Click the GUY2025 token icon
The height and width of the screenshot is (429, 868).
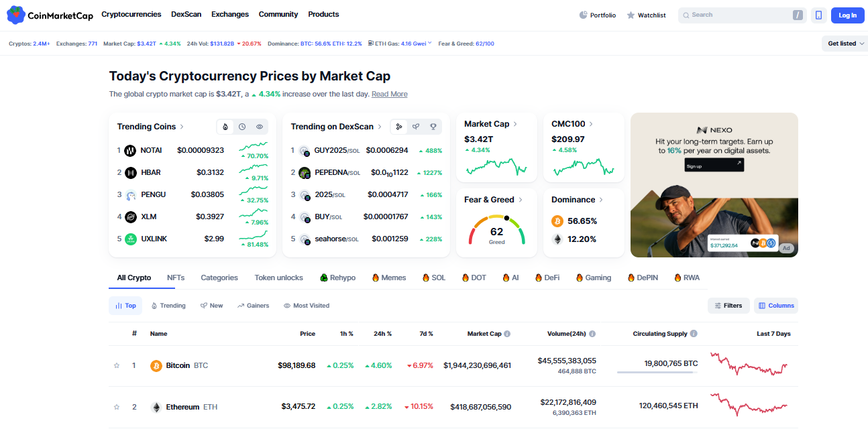(x=305, y=151)
